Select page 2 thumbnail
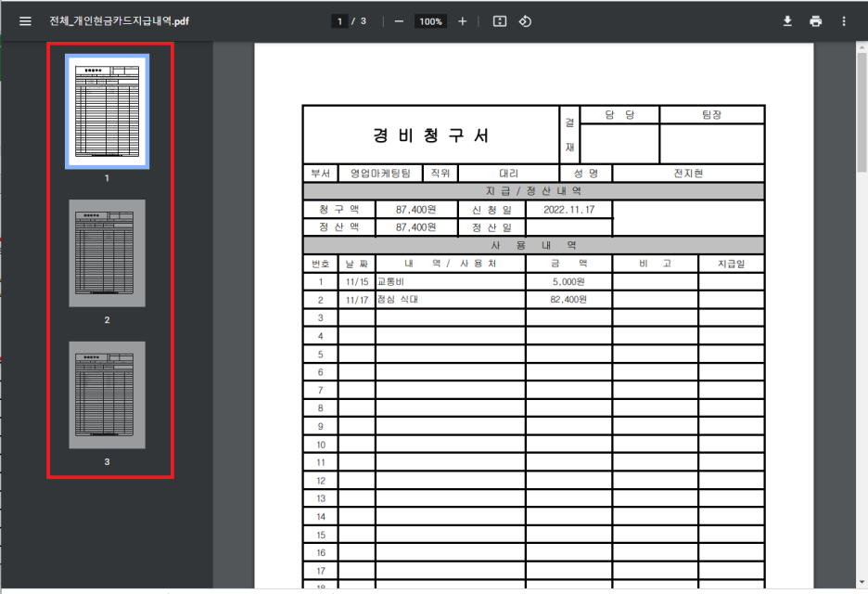The width and height of the screenshot is (868, 594). 107,253
